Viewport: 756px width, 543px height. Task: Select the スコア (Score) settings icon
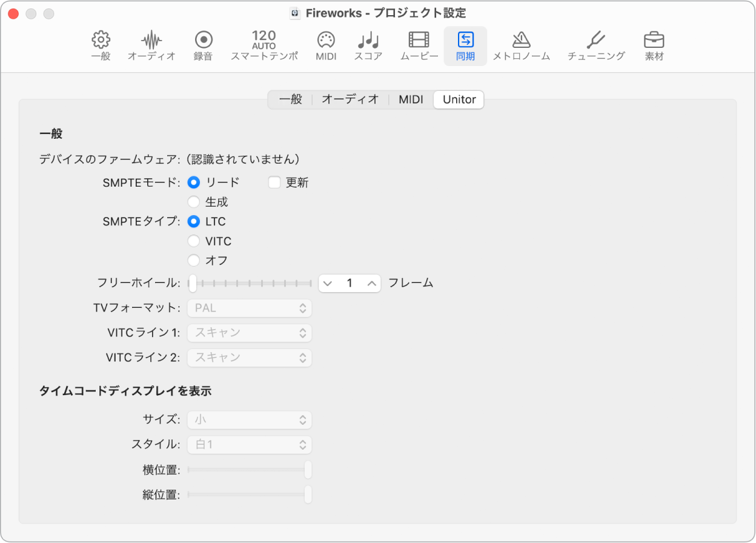[x=367, y=45]
